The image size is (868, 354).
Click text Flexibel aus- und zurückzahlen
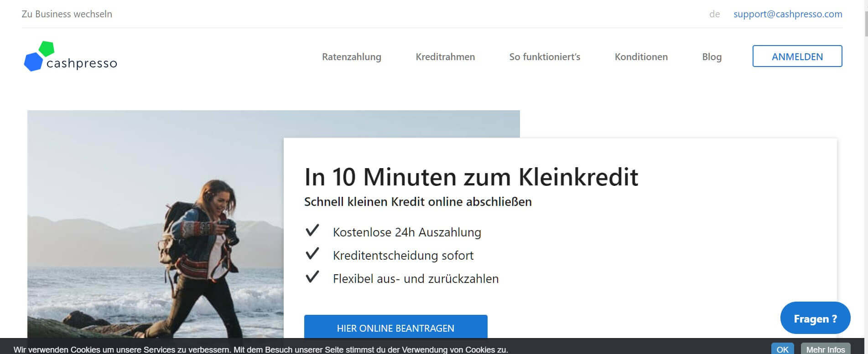point(416,279)
